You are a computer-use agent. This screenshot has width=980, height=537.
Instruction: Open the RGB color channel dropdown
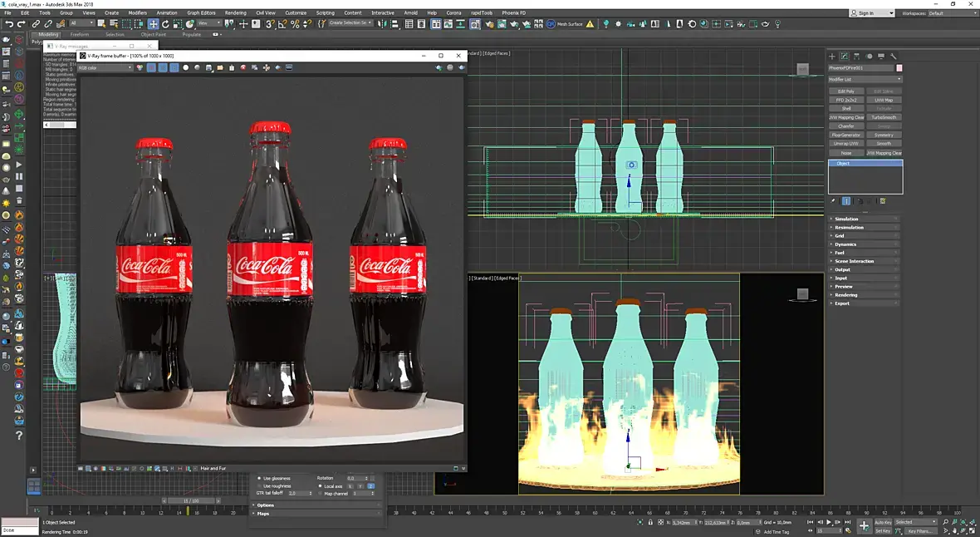(x=105, y=67)
